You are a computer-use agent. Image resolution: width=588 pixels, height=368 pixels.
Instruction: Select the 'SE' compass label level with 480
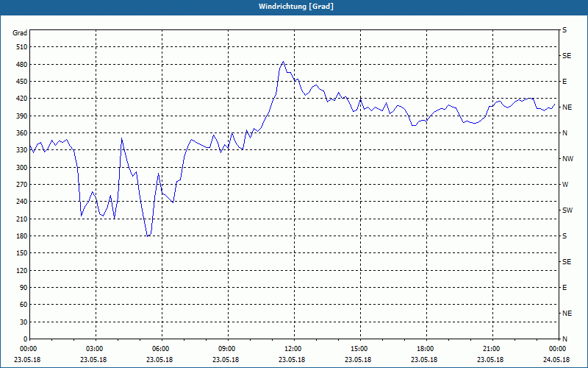[x=567, y=56]
